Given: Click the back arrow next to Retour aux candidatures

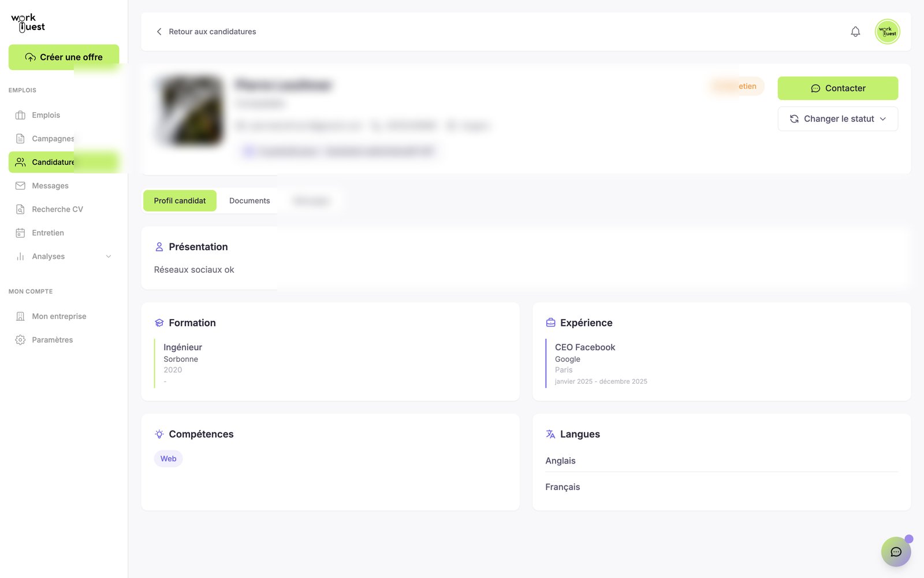Looking at the screenshot, I should coord(159,32).
